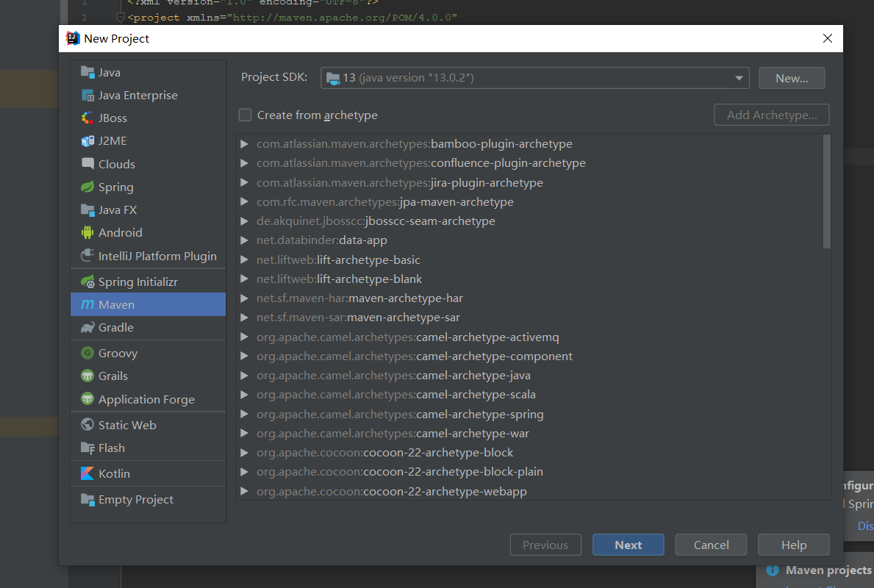The image size is (874, 588).
Task: Select camel-archetype-java row
Action: 529,375
